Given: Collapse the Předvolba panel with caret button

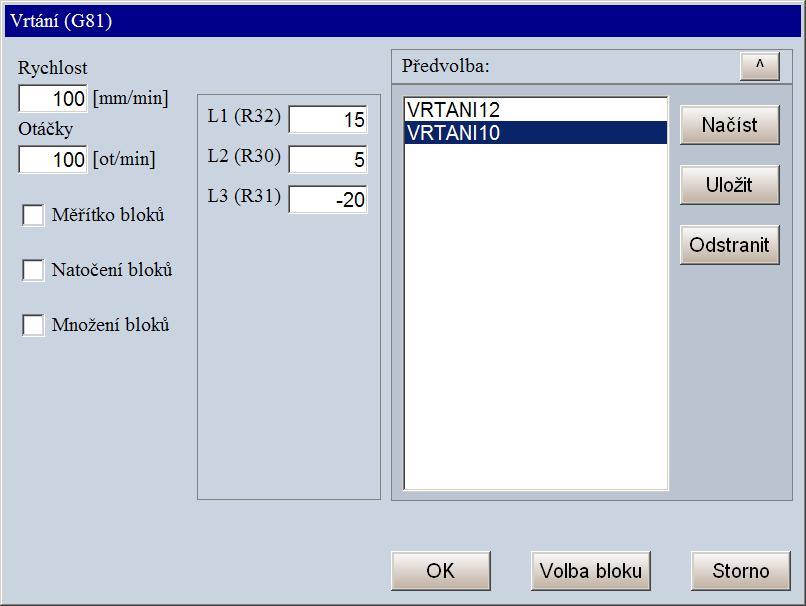Looking at the screenshot, I should click(760, 66).
